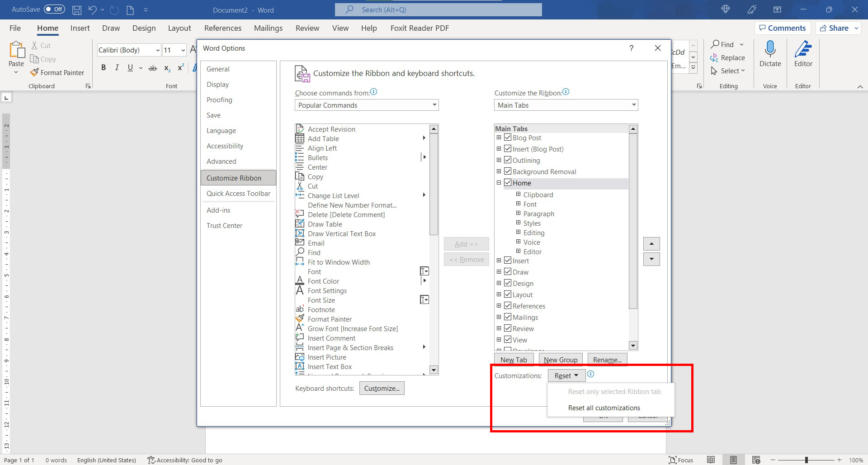Image resolution: width=868 pixels, height=465 pixels.
Task: Click the Search box in title bar
Action: 439,9
